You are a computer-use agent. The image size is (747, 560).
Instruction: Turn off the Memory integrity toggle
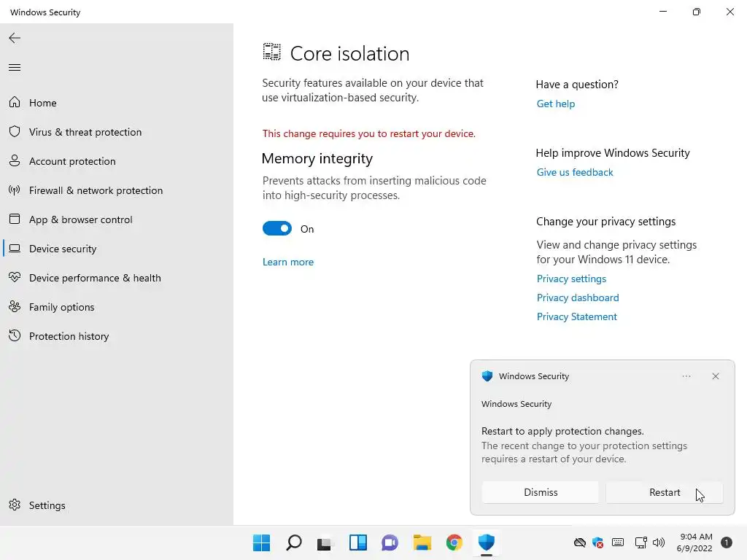tap(276, 228)
